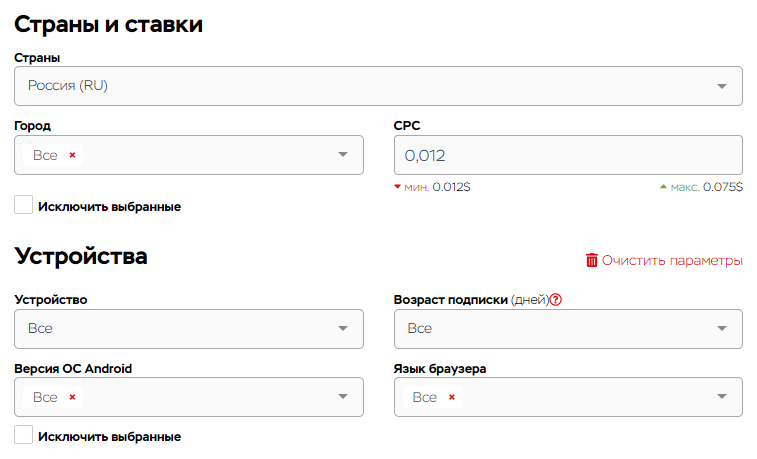Expand the Язык браузера dropdown arrow
This screenshot has width=757, height=459.
click(x=722, y=397)
